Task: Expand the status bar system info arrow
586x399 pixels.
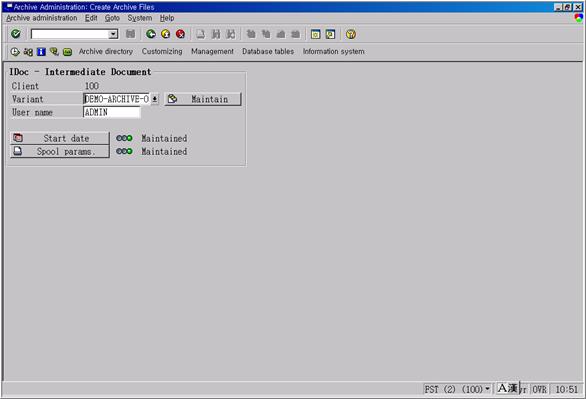Action: coord(487,389)
